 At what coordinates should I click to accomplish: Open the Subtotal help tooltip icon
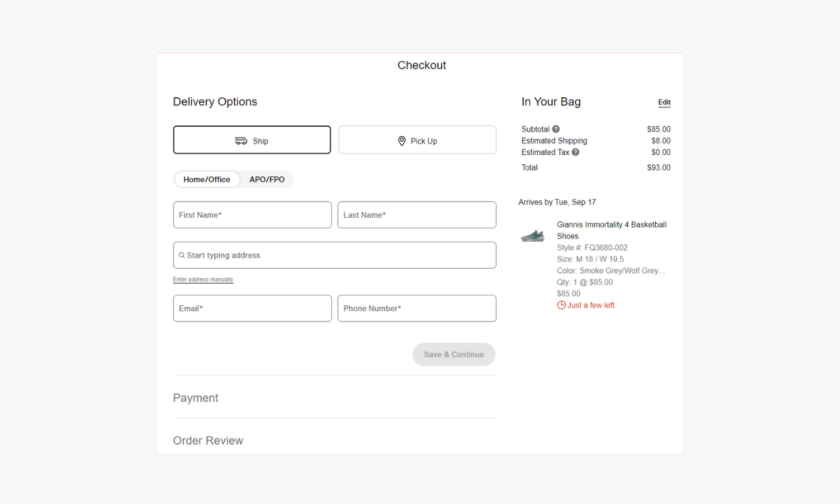[555, 129]
